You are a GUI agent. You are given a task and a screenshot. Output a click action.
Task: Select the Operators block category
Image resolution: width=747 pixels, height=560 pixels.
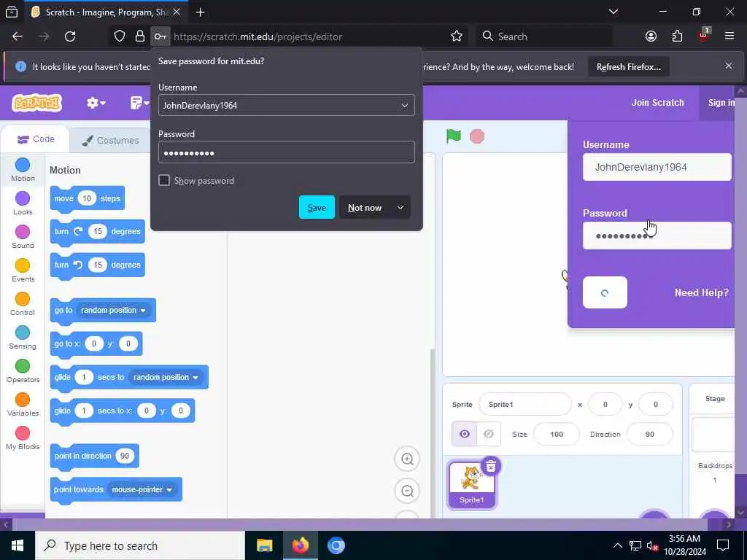tap(23, 371)
